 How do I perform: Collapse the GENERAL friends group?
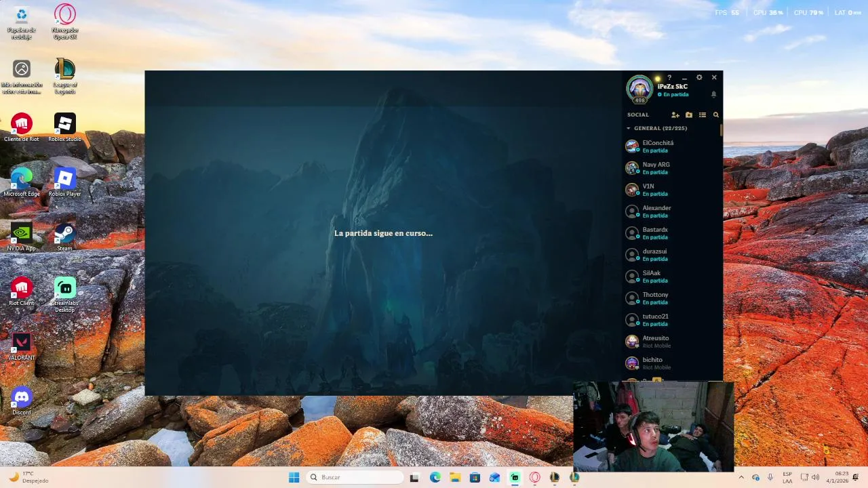(x=629, y=128)
